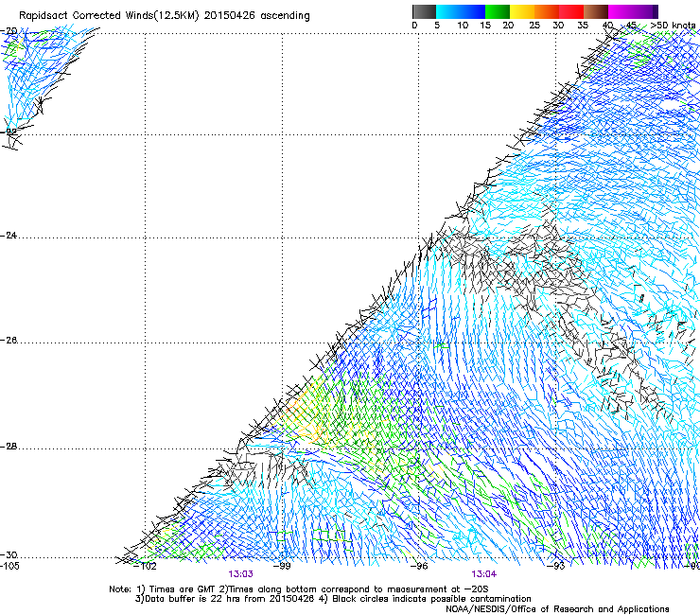Click the 'Times are GMT' note line
This screenshot has height=615, width=700.
click(298, 589)
